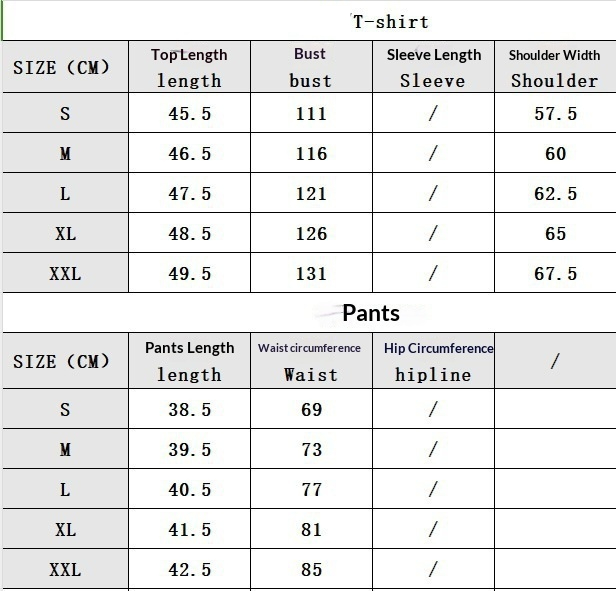Click the Waist circumference column header

click(x=310, y=361)
